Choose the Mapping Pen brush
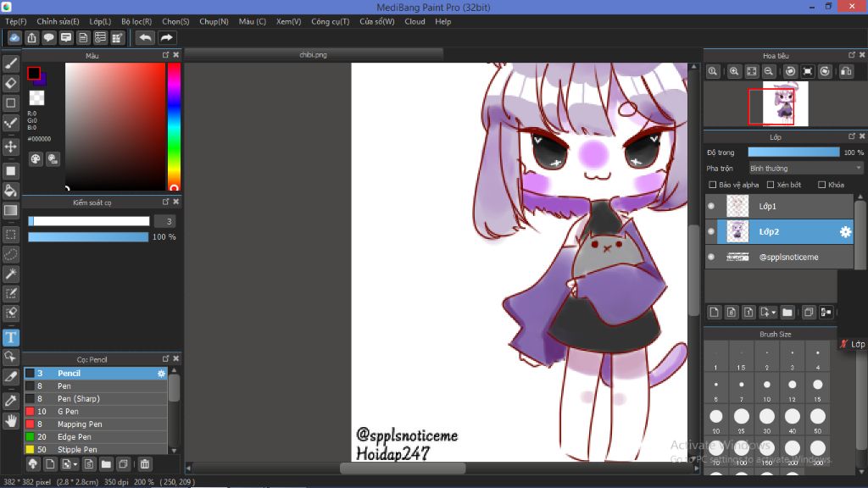This screenshot has height=488, width=868. pos(95,424)
